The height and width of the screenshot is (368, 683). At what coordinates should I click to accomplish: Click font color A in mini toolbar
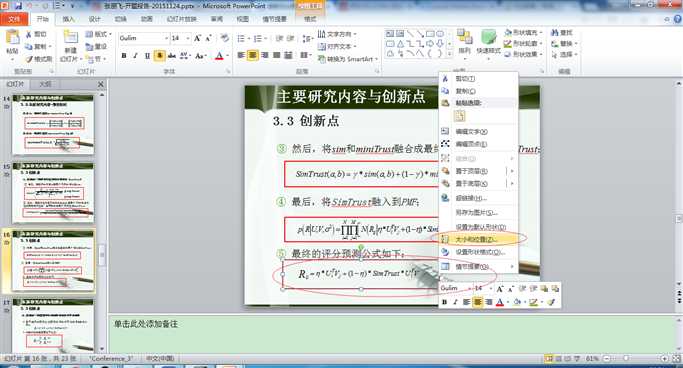click(500, 301)
